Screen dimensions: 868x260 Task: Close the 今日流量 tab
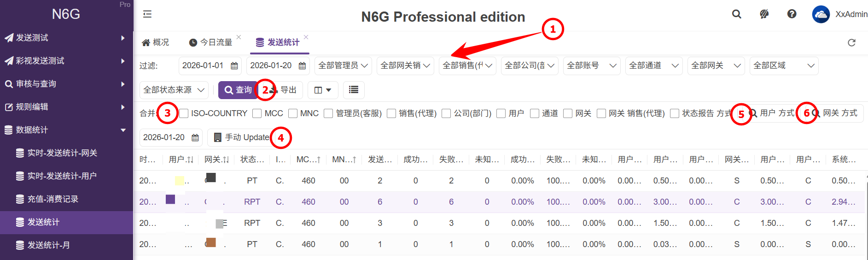(239, 37)
